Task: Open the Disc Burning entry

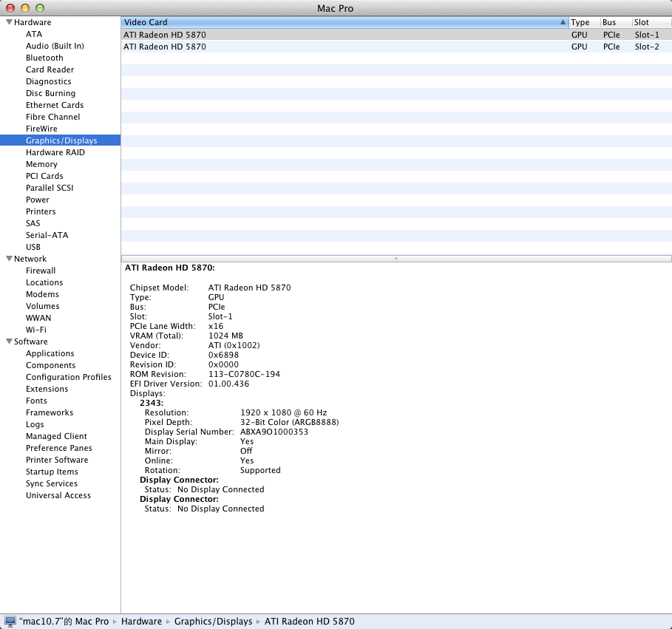Action: pyautogui.click(x=50, y=93)
